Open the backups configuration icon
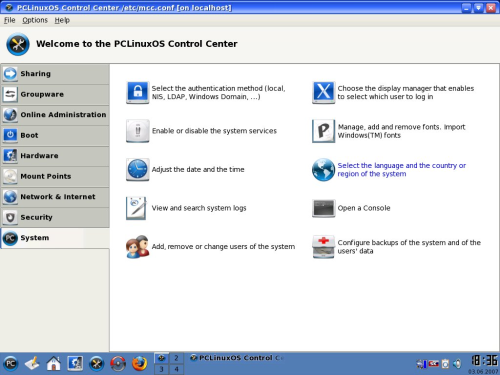 point(323,247)
